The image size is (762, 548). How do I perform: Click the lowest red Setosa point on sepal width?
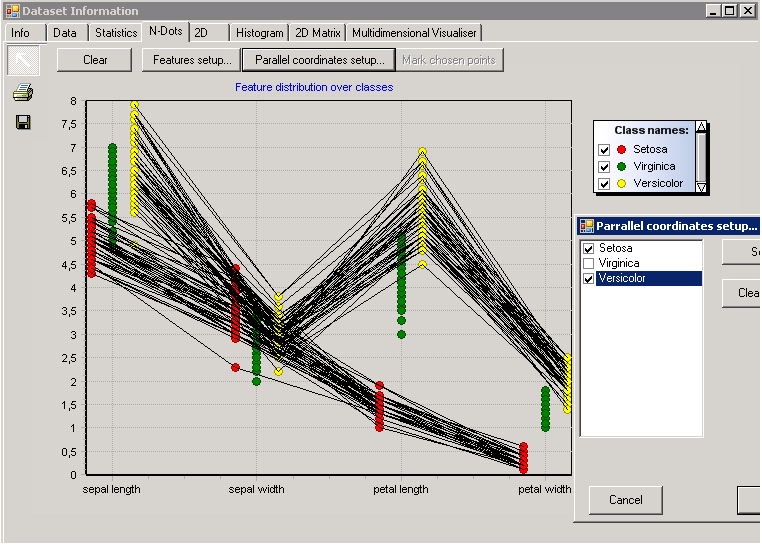click(235, 367)
